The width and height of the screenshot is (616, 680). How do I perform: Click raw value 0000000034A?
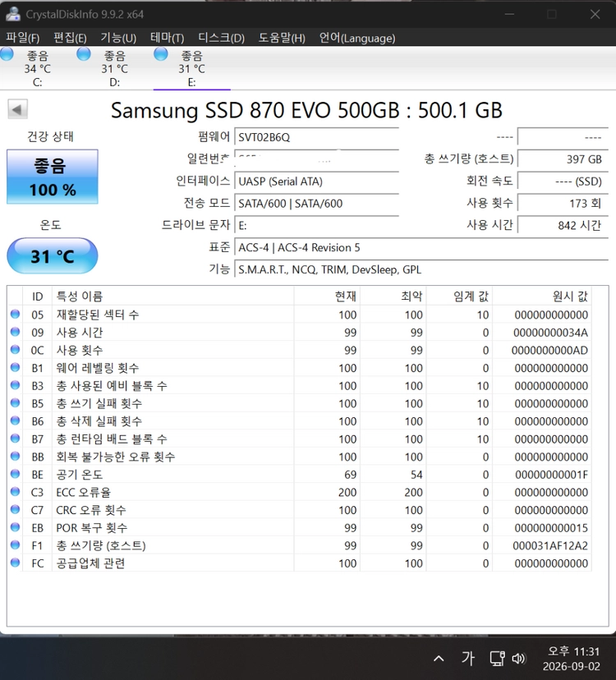tap(550, 333)
